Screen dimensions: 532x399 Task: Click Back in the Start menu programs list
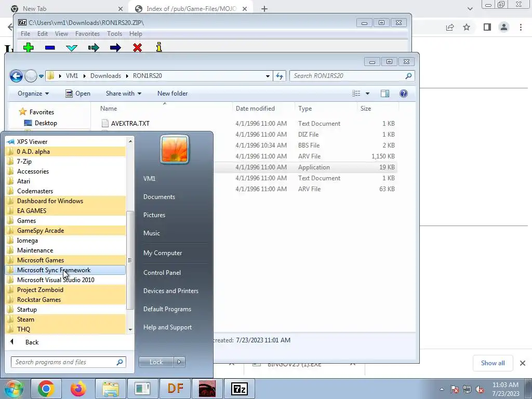[x=32, y=342]
